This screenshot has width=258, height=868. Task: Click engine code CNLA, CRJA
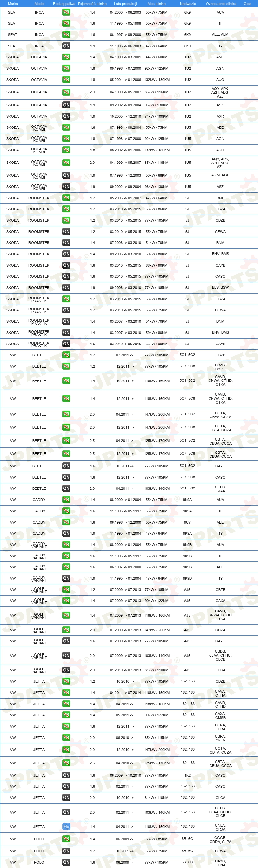point(220,827)
